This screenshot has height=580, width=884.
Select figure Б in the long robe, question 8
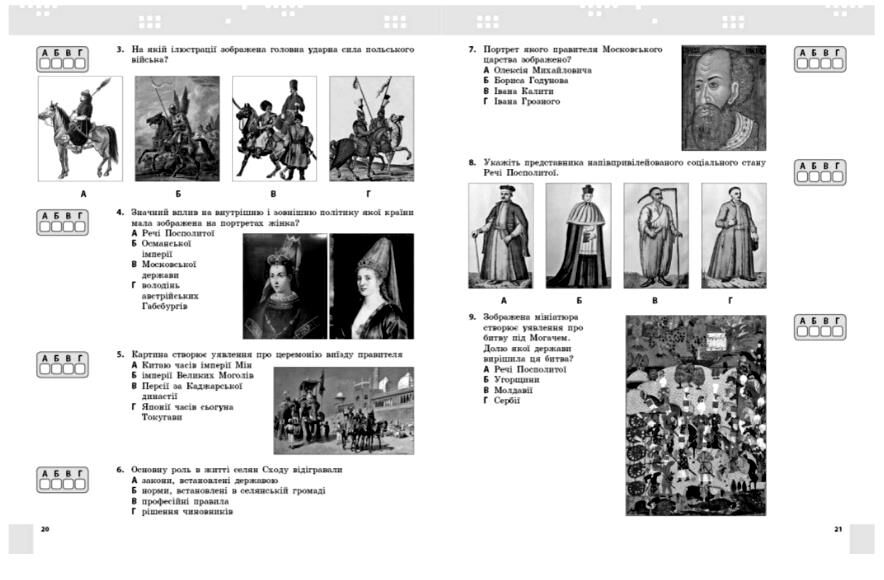pyautogui.click(x=578, y=236)
